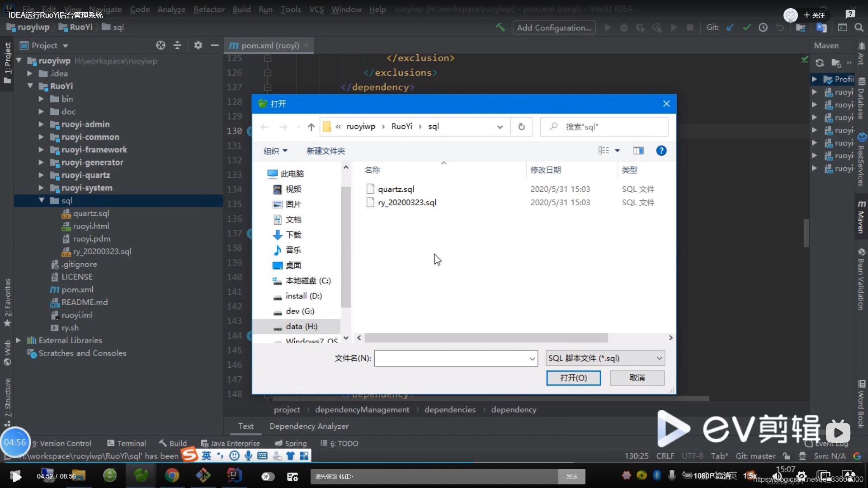Close the pom.xml editor tab
The image size is (868, 488).
[306, 45]
